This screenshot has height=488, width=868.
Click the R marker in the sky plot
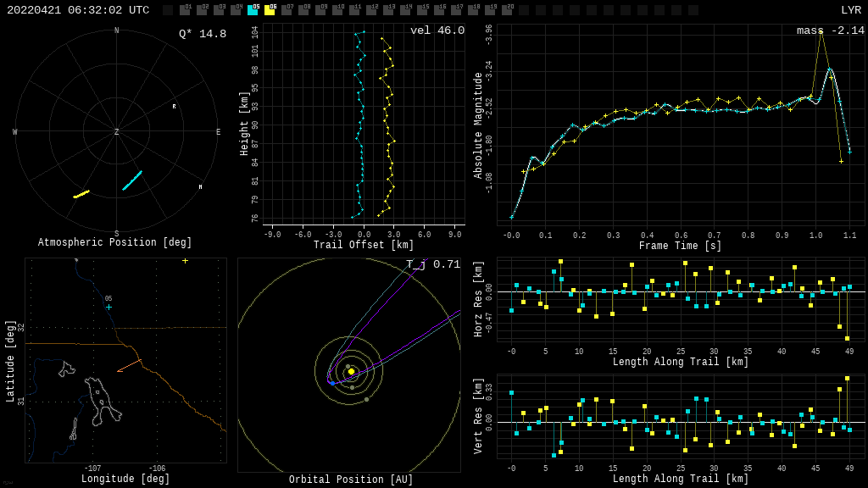[x=175, y=107]
